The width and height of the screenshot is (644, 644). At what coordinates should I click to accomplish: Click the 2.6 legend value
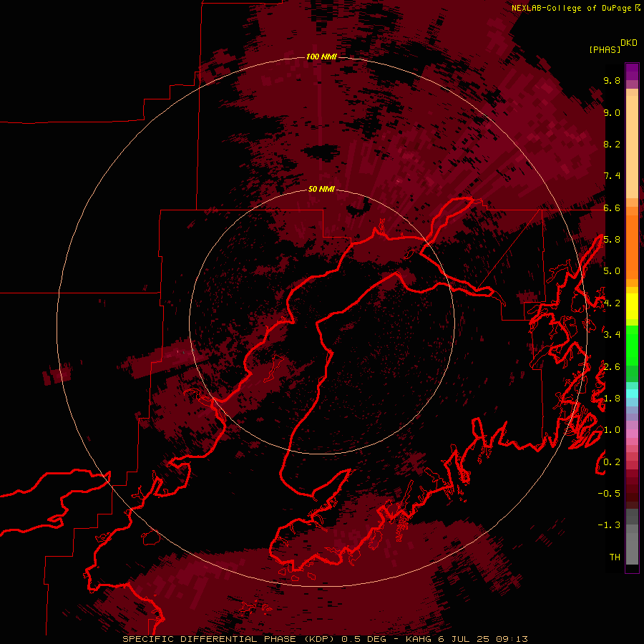(612, 367)
